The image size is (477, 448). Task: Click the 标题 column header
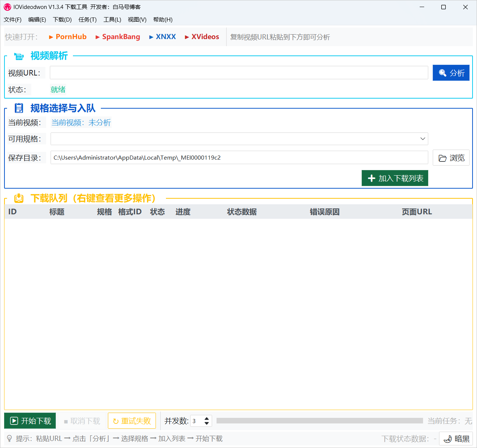[57, 212]
